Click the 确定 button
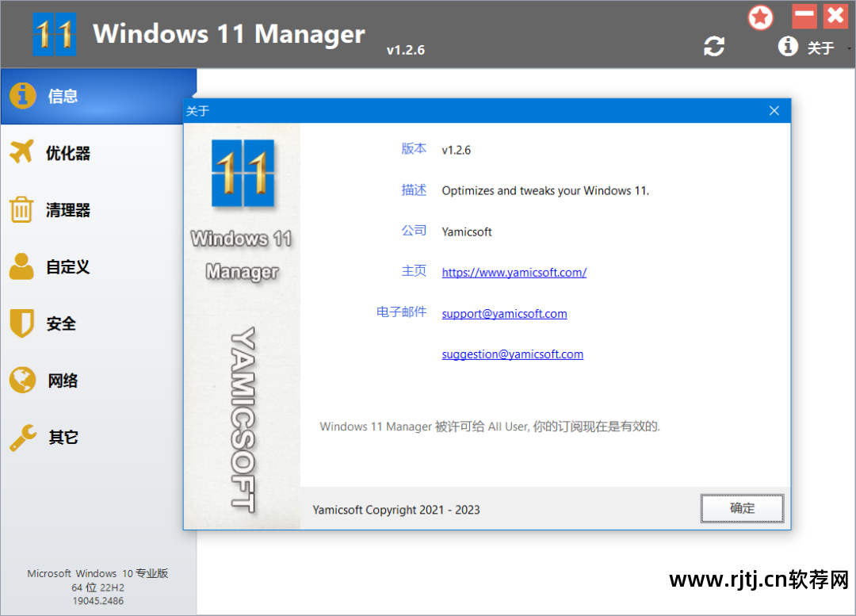The image size is (856, 616). pyautogui.click(x=742, y=508)
